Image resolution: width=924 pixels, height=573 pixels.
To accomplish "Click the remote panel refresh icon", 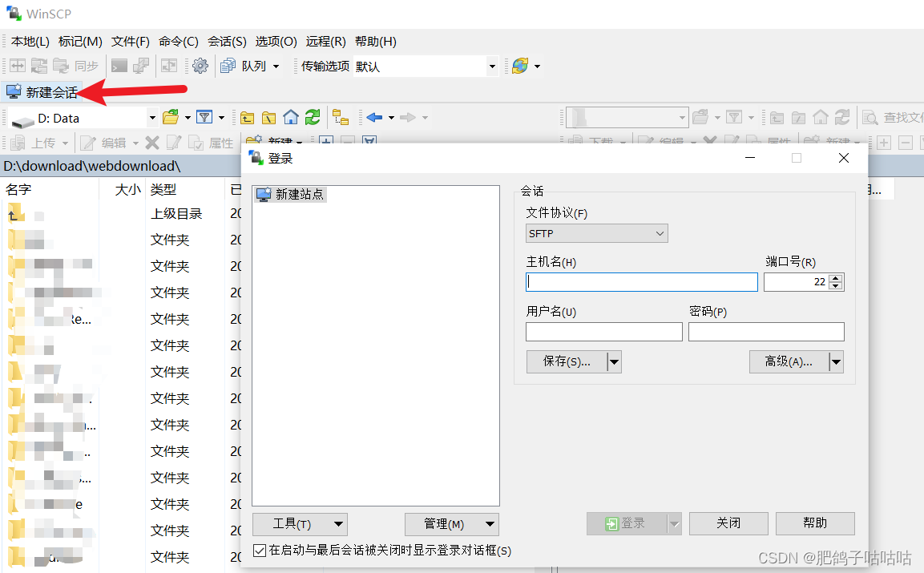I will click(x=842, y=117).
